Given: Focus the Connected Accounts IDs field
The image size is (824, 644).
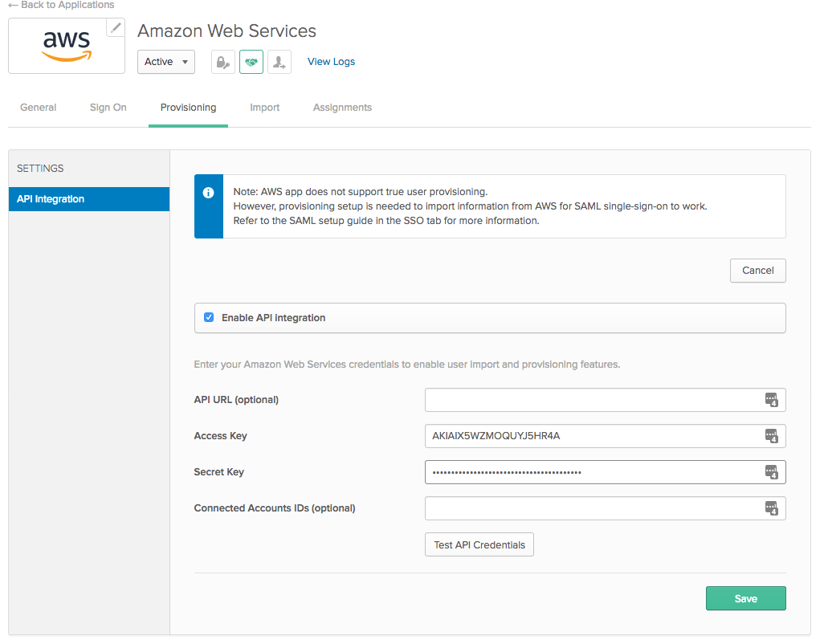Looking at the screenshot, I should pyautogui.click(x=605, y=508).
